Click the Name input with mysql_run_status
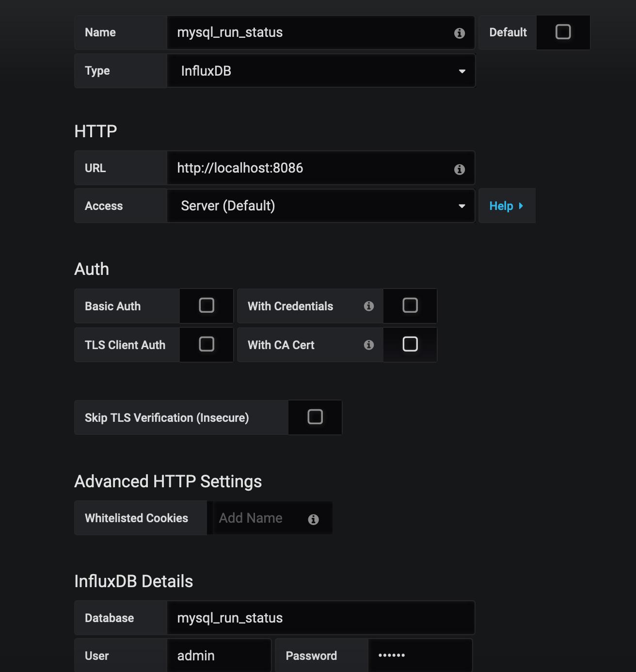636x672 pixels. pyautogui.click(x=321, y=32)
